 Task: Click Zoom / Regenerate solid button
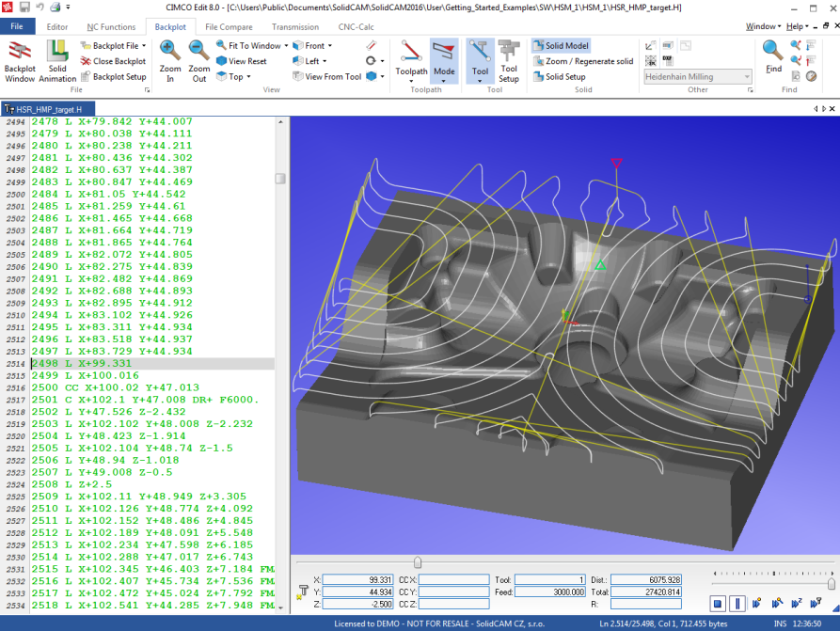pos(582,61)
